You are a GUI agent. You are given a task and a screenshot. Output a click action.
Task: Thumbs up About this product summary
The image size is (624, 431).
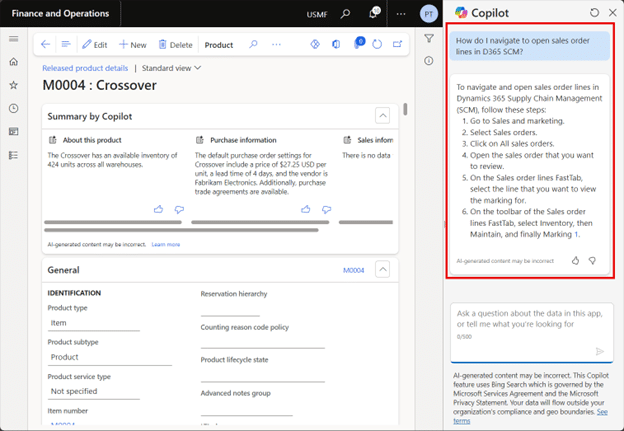coord(158,209)
